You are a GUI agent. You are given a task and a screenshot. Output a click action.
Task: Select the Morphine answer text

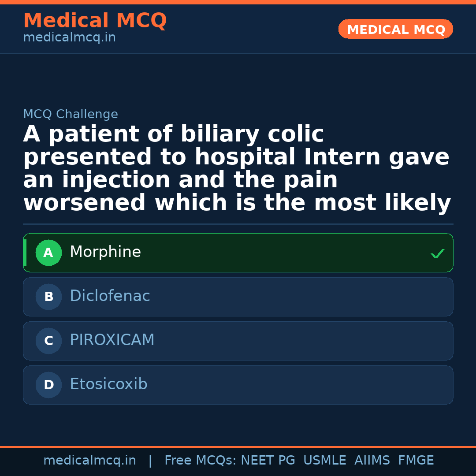pos(105,252)
